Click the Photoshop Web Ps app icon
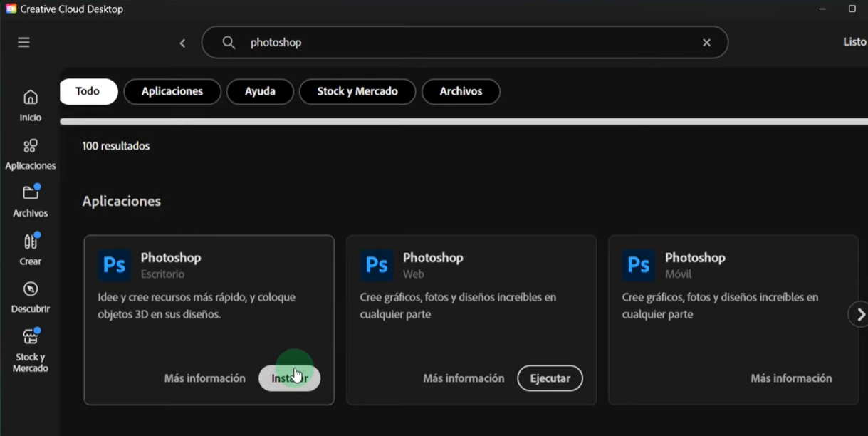Image resolution: width=868 pixels, height=436 pixels. 376,264
